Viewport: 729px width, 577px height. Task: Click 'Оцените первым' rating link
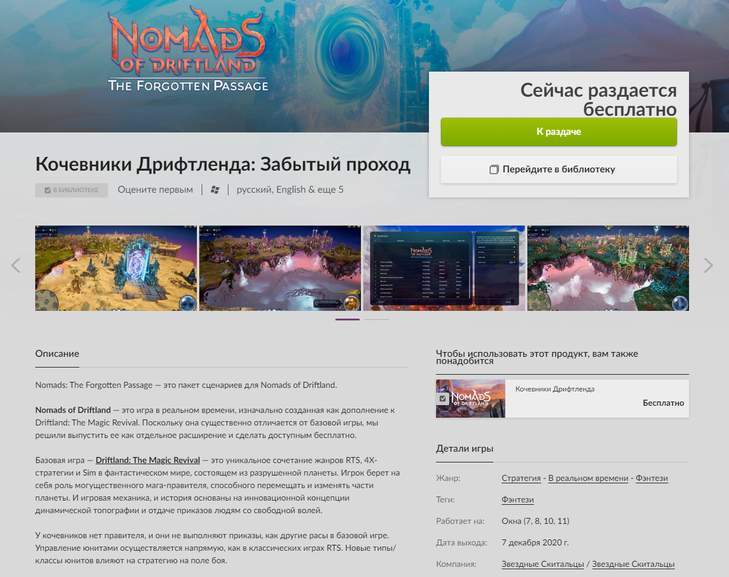tap(155, 190)
